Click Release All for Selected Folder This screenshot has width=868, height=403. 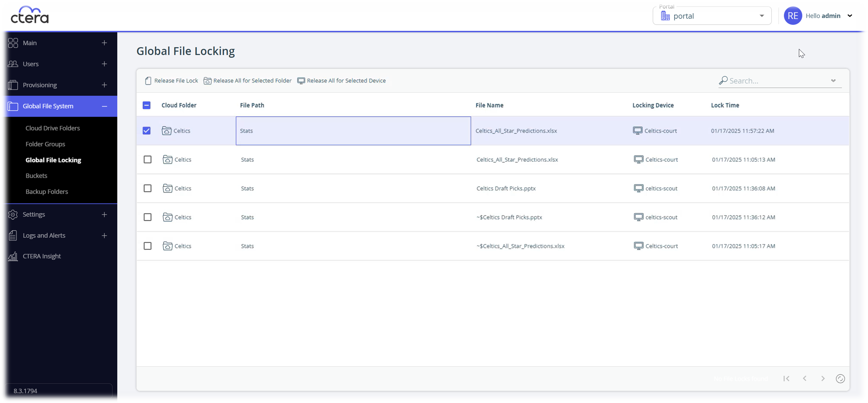[x=248, y=81]
